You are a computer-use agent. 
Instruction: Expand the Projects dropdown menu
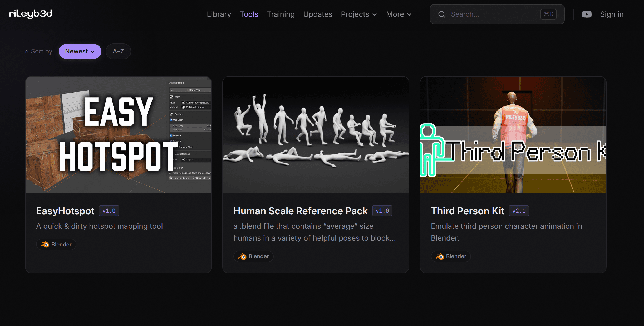[x=359, y=14]
